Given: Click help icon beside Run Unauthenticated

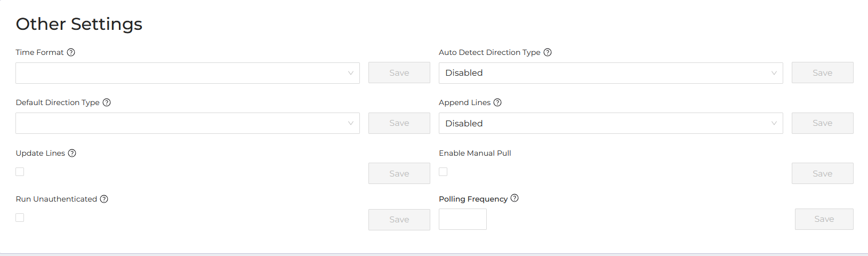Looking at the screenshot, I should tap(104, 199).
